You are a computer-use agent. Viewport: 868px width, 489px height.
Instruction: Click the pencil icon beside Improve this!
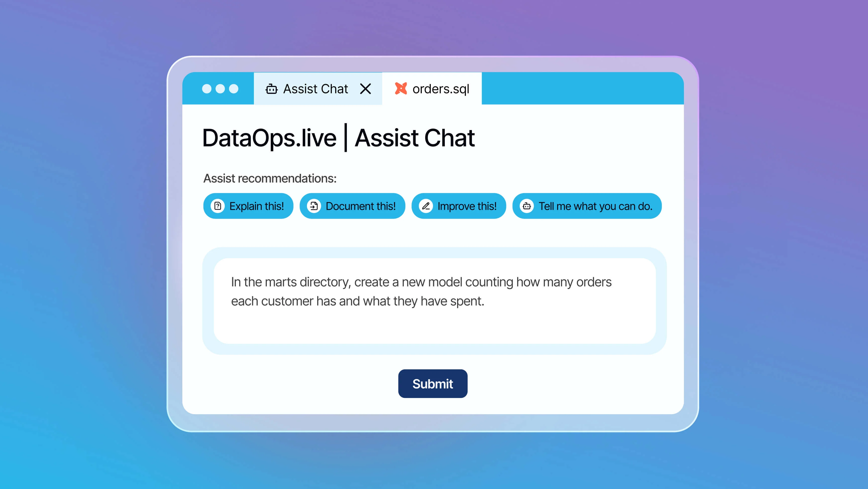tap(426, 206)
